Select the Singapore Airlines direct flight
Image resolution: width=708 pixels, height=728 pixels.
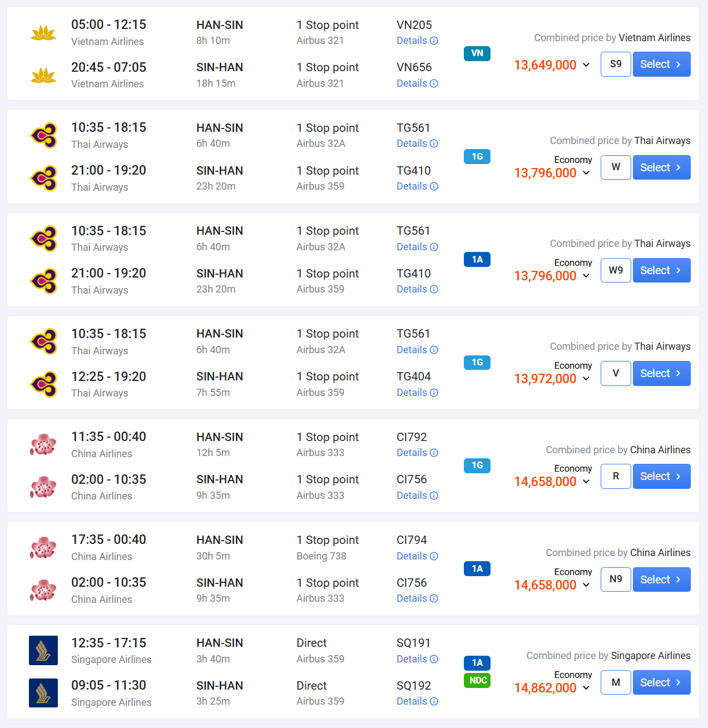pos(661,682)
